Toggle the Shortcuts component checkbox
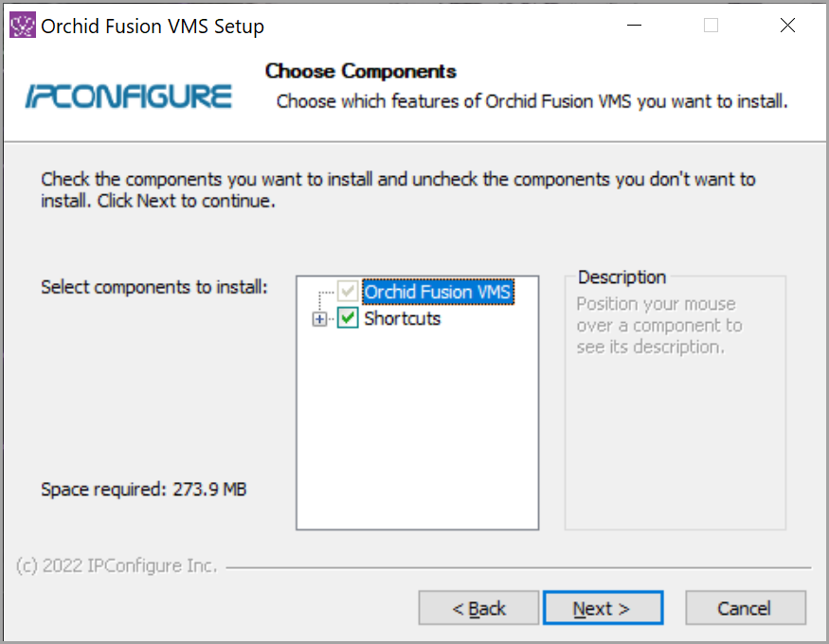Screen dimensions: 829x644 pyautogui.click(x=348, y=319)
